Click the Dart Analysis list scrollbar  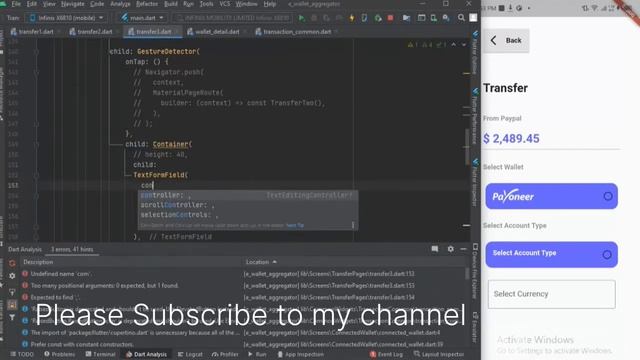point(467,273)
